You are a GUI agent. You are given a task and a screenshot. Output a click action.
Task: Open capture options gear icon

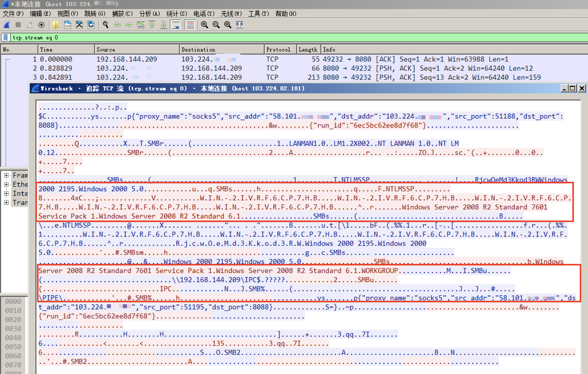coord(41,25)
